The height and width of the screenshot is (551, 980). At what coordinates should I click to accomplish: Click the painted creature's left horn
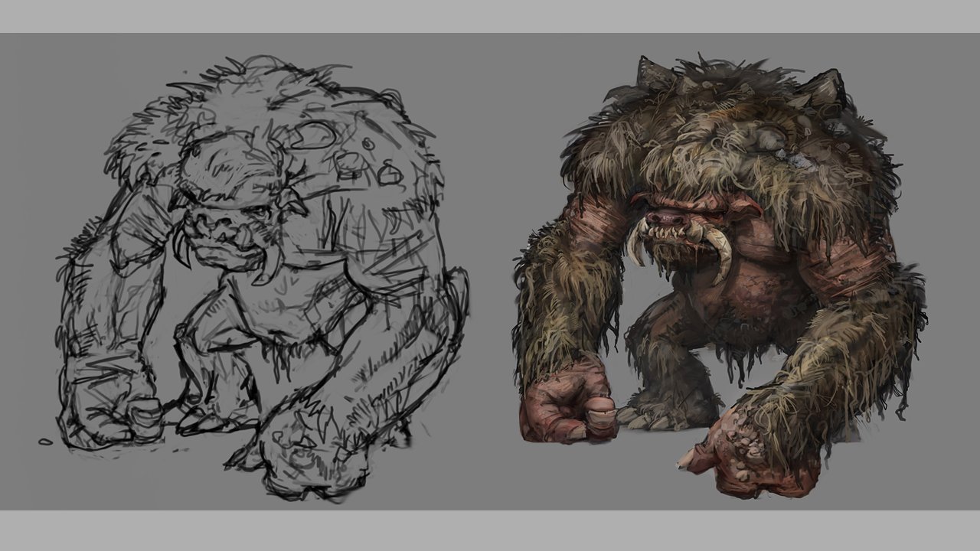649,73
